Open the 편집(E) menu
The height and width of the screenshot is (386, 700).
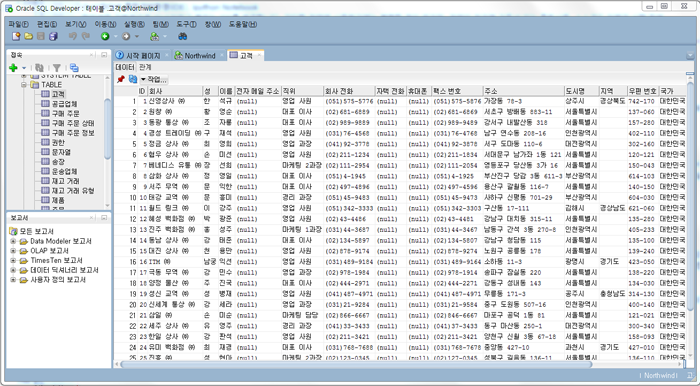47,24
